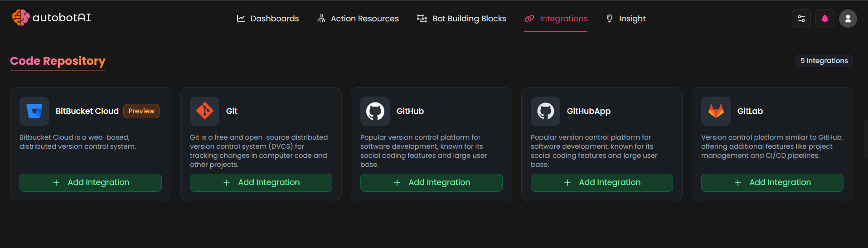Image resolution: width=868 pixels, height=248 pixels.
Task: Click the Preview badge on BitBucket Cloud
Action: 141,111
